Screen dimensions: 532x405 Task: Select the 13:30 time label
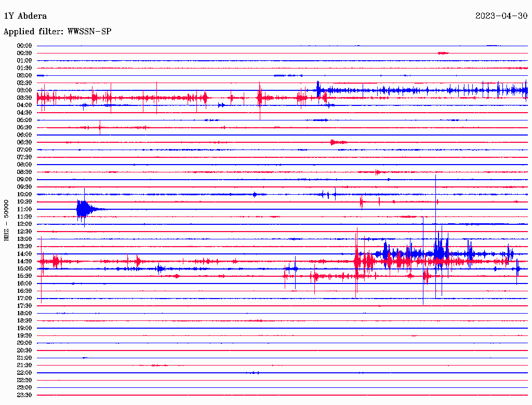point(24,247)
